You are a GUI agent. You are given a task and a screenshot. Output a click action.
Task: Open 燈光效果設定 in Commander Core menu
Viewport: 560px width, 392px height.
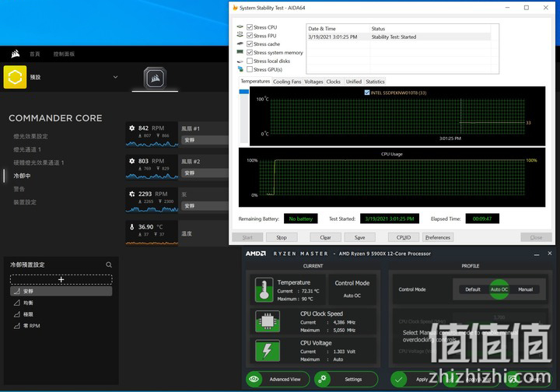[30, 136]
